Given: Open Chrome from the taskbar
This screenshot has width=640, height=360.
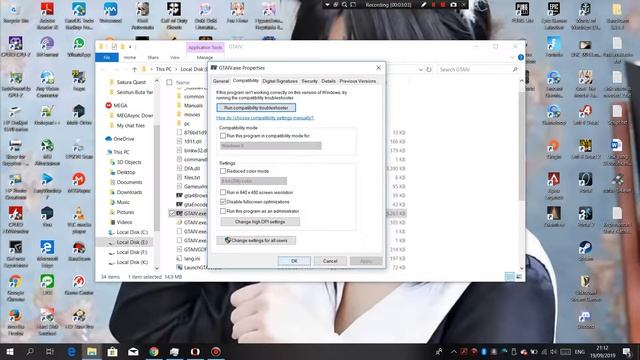Looking at the screenshot, I should 154,351.
